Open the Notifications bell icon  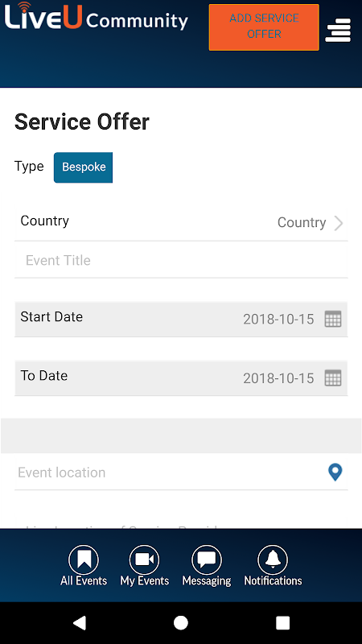tap(273, 559)
